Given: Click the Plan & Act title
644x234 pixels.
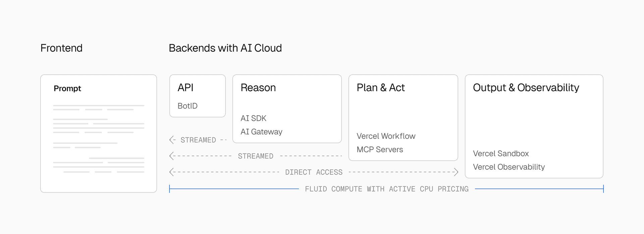Looking at the screenshot, I should tap(380, 88).
